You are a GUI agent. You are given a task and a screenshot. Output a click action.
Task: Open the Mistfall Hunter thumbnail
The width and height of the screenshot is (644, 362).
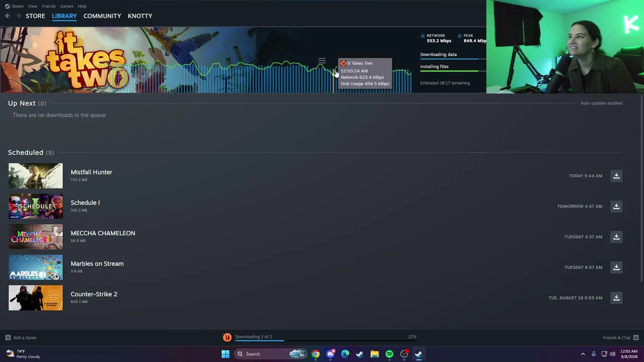[36, 176]
